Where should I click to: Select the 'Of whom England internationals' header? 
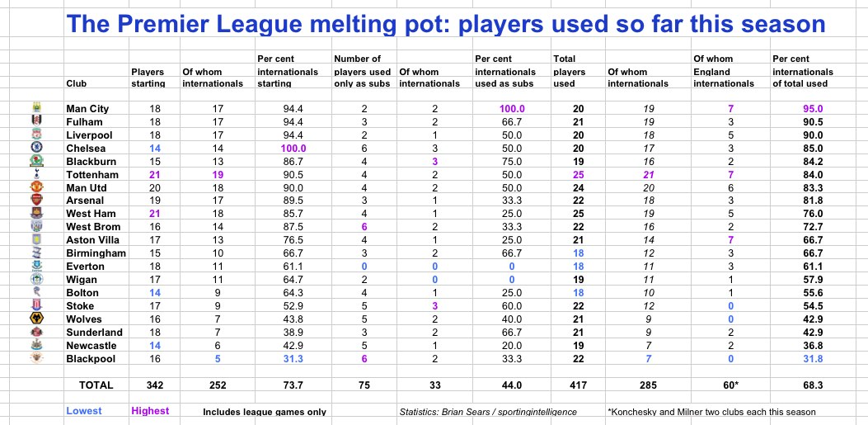point(724,71)
